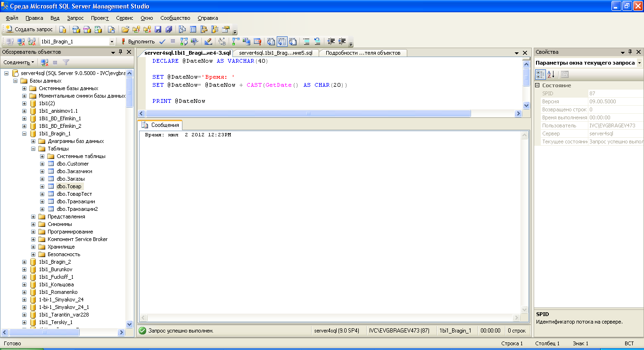Select the dbo.Транзакции2 table
This screenshot has height=350, width=644.
(x=77, y=209)
